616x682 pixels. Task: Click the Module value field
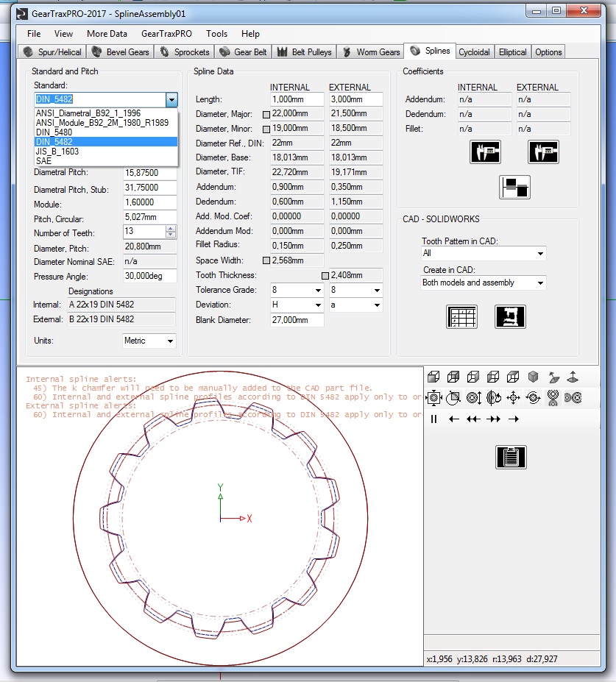click(x=150, y=202)
